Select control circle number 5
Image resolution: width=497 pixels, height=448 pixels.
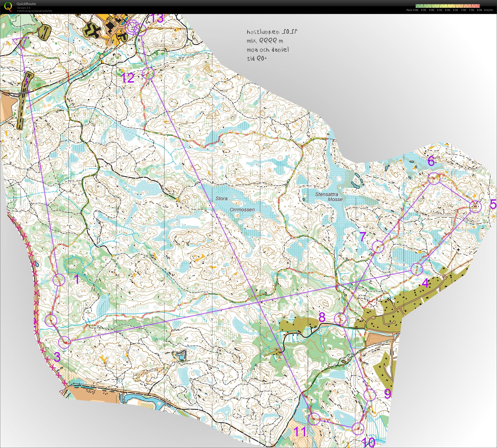475,207
